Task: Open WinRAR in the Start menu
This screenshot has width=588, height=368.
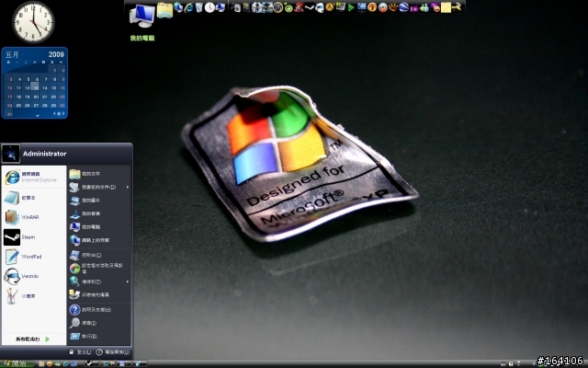Action: pos(34,217)
